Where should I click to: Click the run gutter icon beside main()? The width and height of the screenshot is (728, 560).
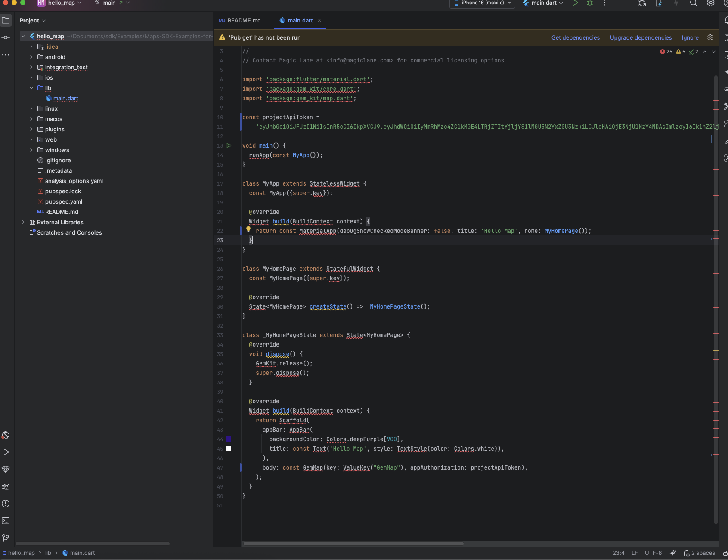[x=229, y=146]
